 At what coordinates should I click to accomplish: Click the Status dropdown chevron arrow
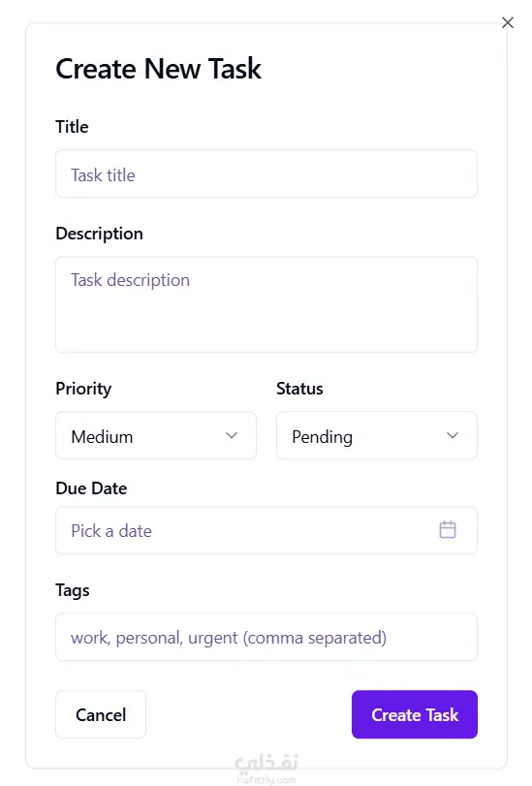[x=453, y=435]
